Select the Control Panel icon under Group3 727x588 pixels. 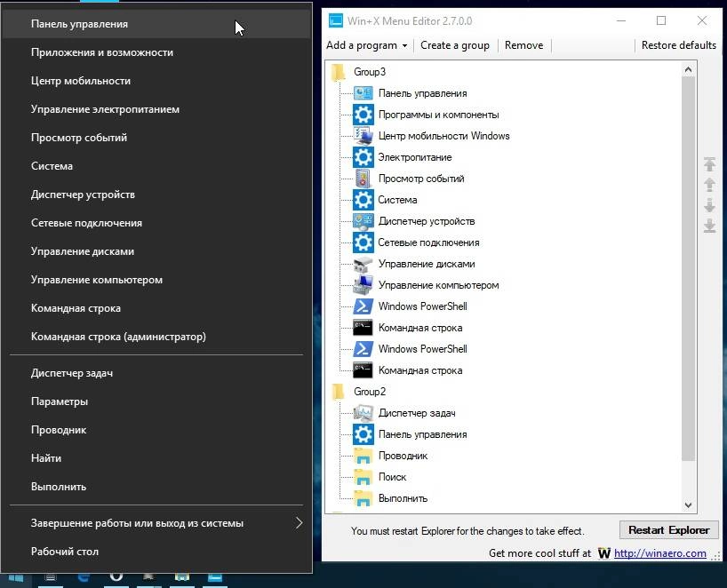tap(363, 93)
